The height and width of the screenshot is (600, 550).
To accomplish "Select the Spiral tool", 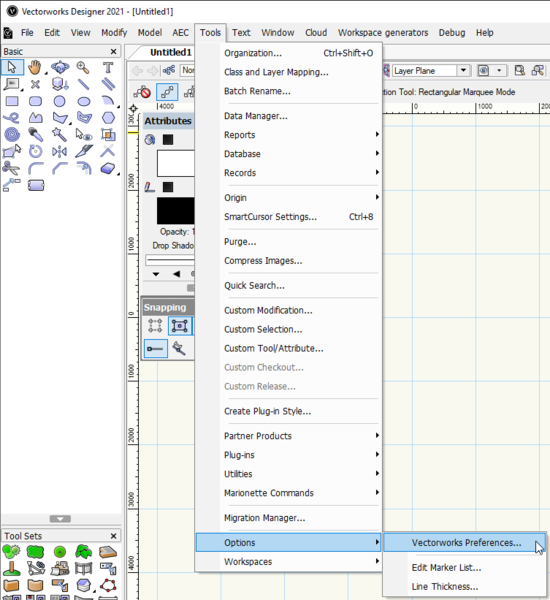I will pyautogui.click(x=12, y=134).
